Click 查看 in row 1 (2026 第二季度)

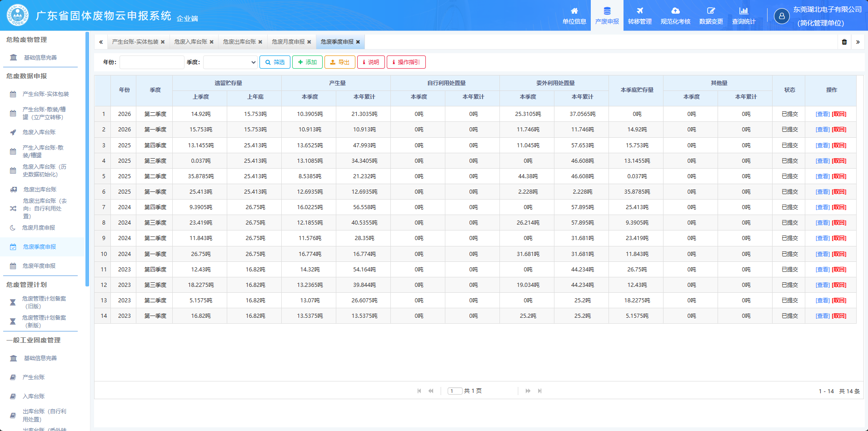point(823,114)
